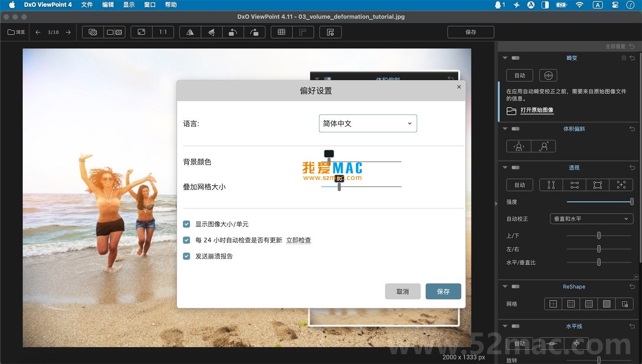Collapse the ReShape section triangle
642x364 pixels.
pyautogui.click(x=505, y=286)
